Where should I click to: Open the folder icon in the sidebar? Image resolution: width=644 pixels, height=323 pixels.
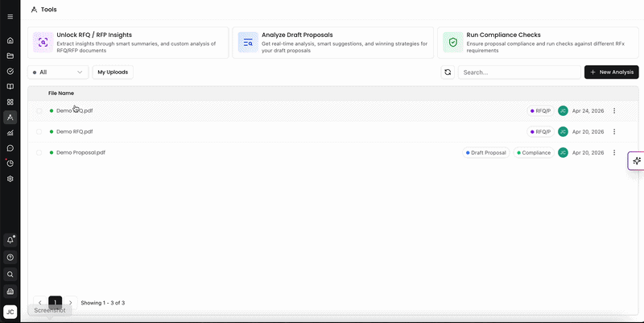pos(10,56)
